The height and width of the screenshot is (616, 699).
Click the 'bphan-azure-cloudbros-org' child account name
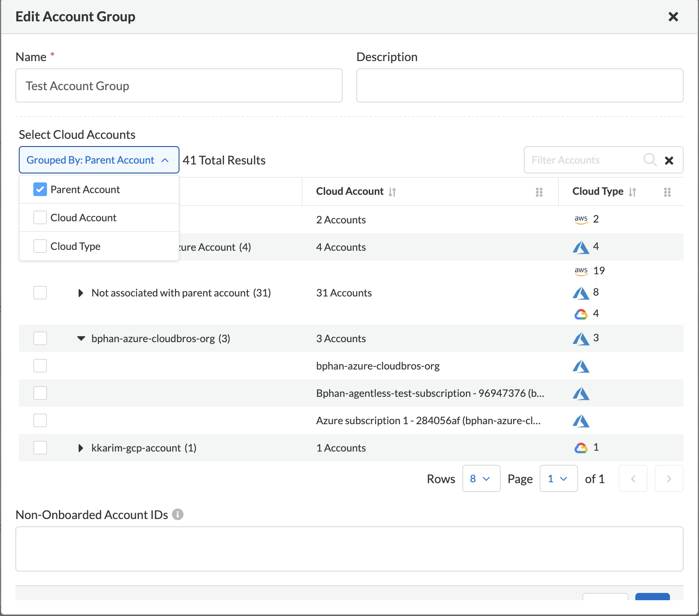378,366
